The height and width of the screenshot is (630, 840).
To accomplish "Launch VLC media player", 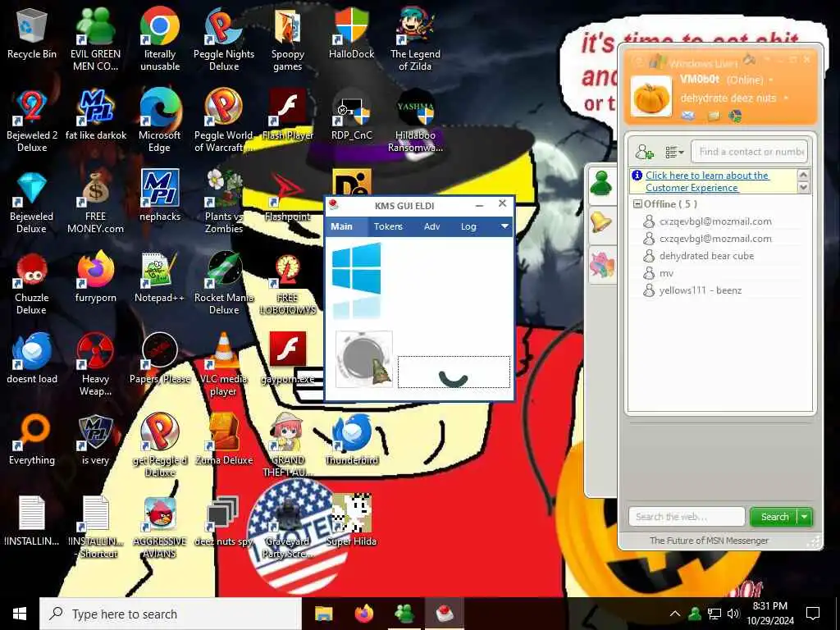I will 224,364.
